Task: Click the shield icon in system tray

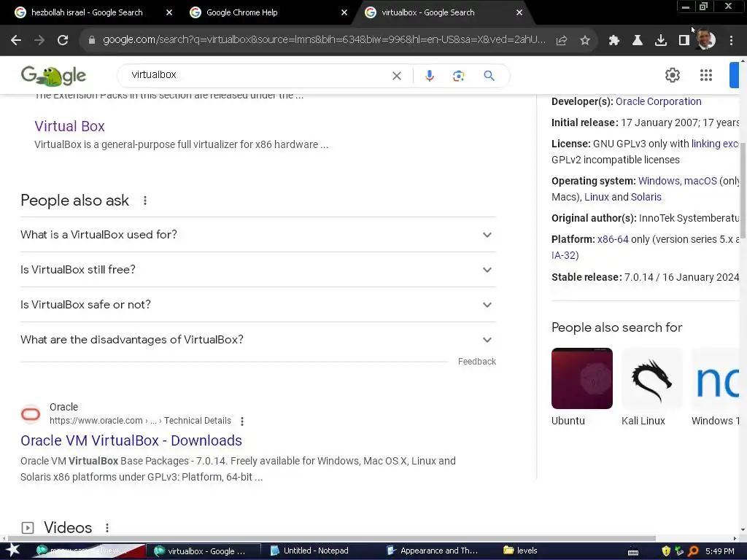Action: pos(666,551)
